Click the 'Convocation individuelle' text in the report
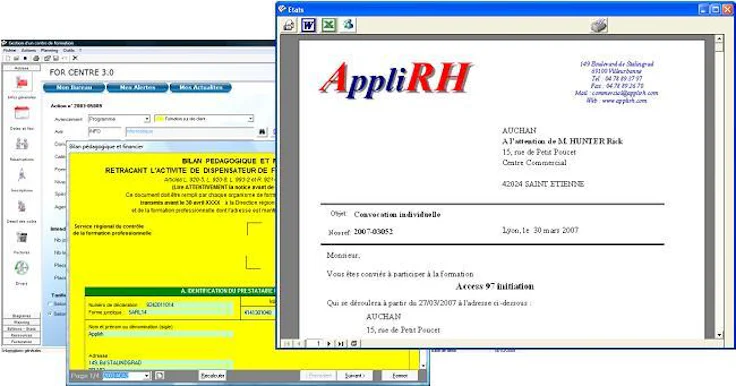This screenshot has width=736, height=386. 397,215
